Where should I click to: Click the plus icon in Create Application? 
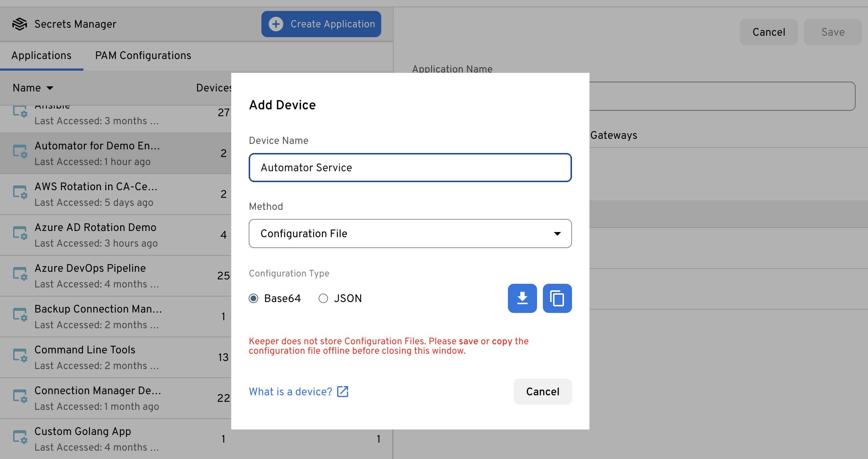tap(276, 24)
